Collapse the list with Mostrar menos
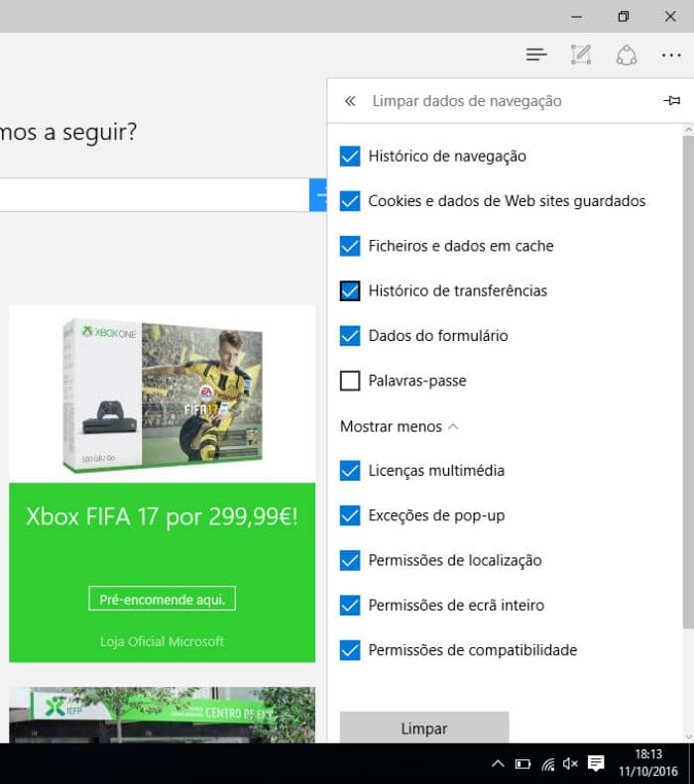The image size is (694, 784). tap(399, 426)
